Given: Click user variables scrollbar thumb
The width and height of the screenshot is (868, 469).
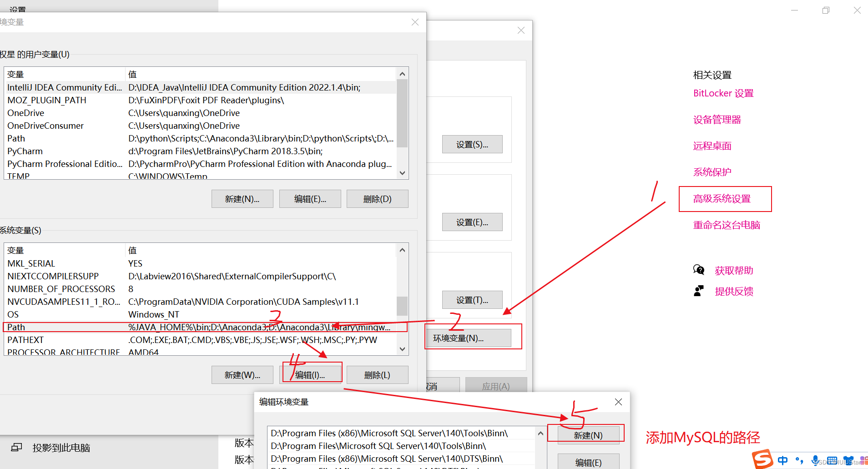Looking at the screenshot, I should point(402,114).
